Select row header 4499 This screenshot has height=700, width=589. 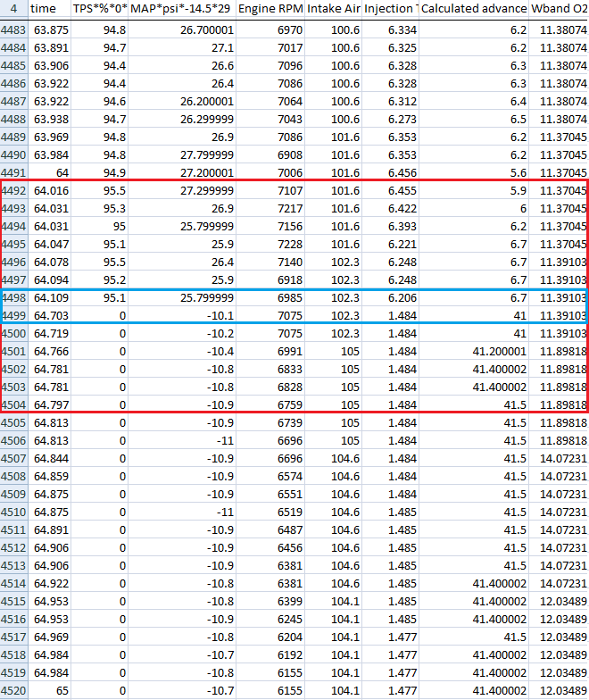[x=14, y=316]
